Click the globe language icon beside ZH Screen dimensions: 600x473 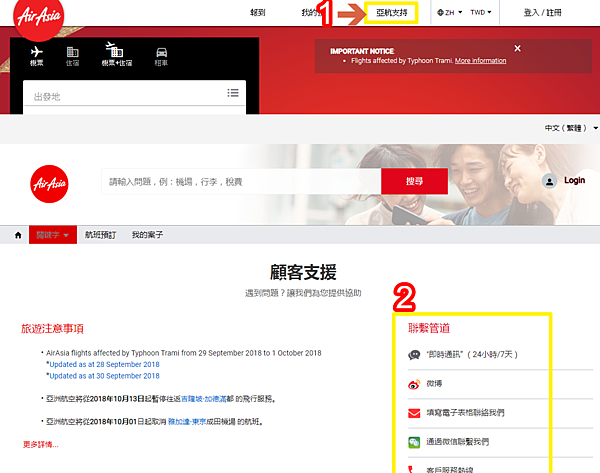[x=440, y=13]
